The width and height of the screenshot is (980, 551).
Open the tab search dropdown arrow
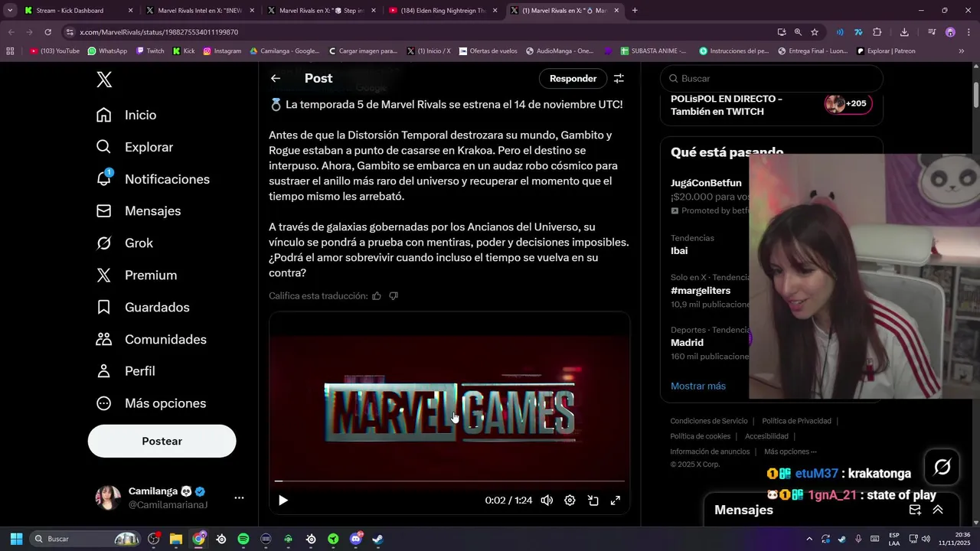10,11
